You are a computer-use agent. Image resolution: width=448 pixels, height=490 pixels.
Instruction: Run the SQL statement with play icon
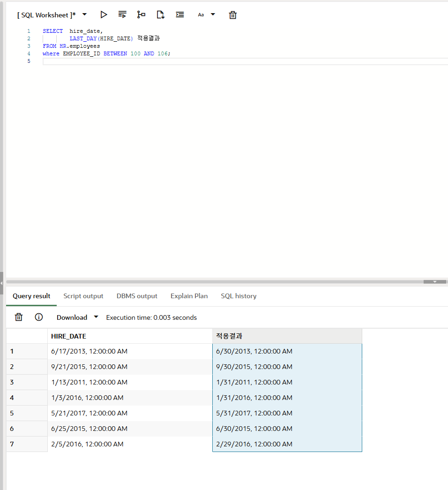coord(104,15)
